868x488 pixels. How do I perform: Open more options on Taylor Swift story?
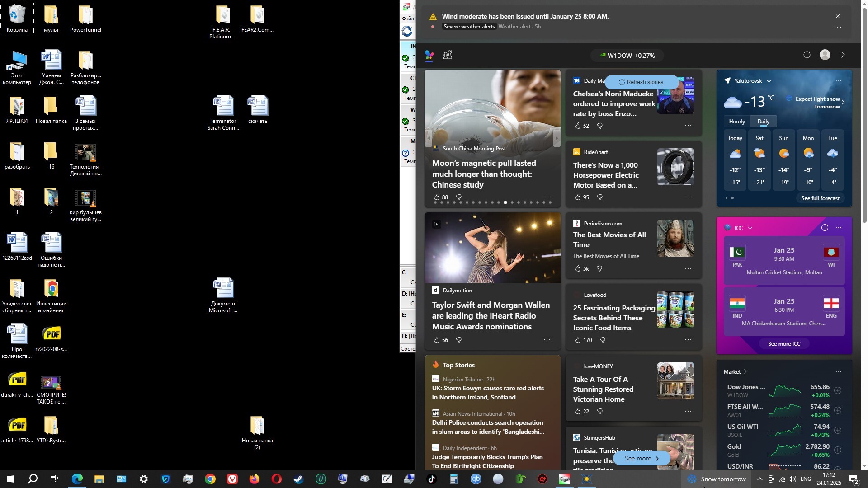(547, 340)
